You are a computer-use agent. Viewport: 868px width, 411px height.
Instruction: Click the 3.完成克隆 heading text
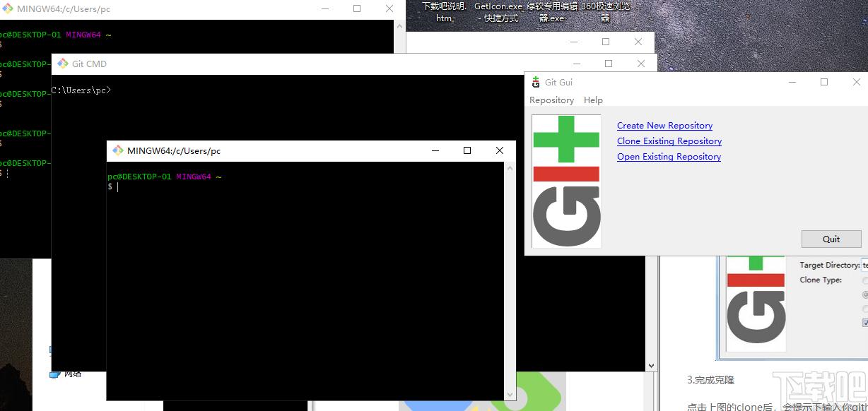(710, 380)
